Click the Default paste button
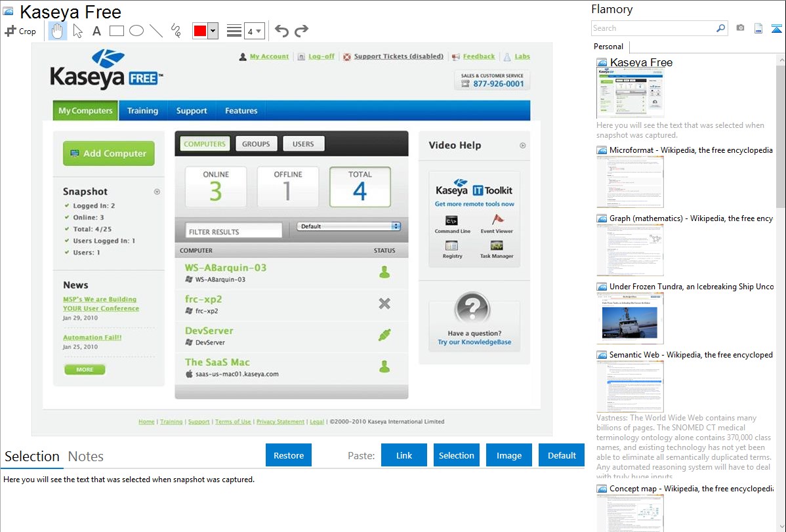 [562, 455]
